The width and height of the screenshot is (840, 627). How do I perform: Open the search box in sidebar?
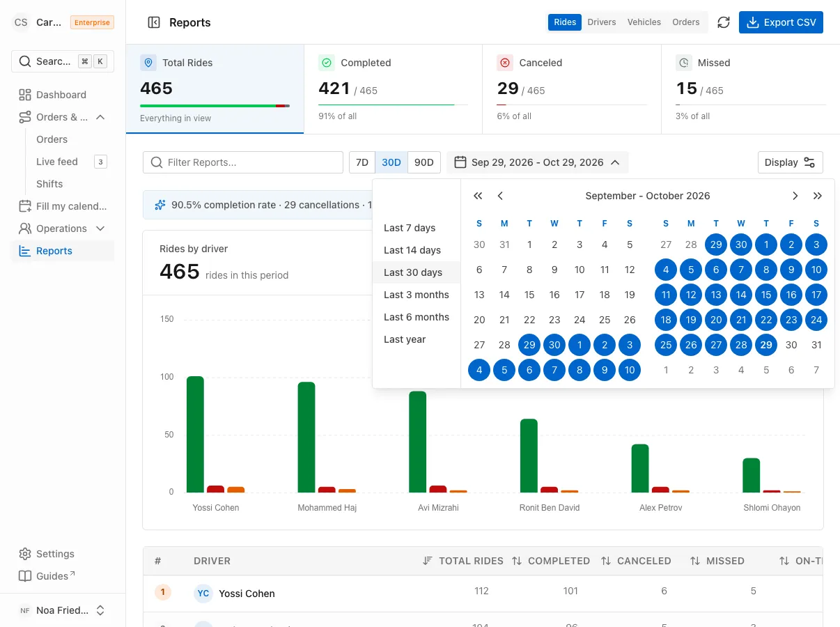63,61
